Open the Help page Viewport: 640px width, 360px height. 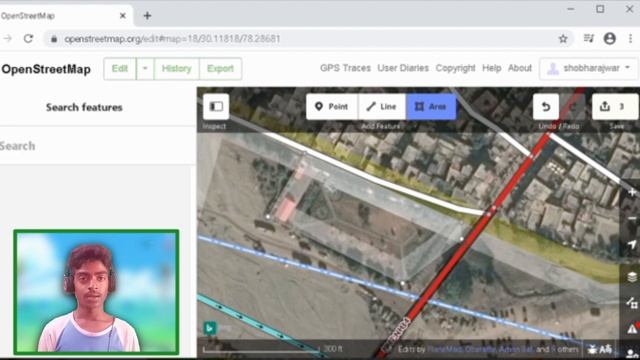pyautogui.click(x=492, y=68)
